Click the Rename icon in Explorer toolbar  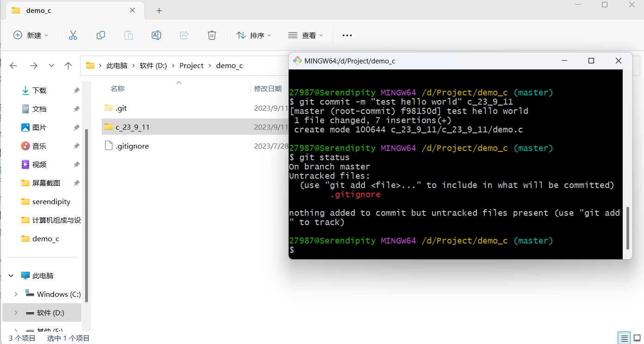click(156, 35)
